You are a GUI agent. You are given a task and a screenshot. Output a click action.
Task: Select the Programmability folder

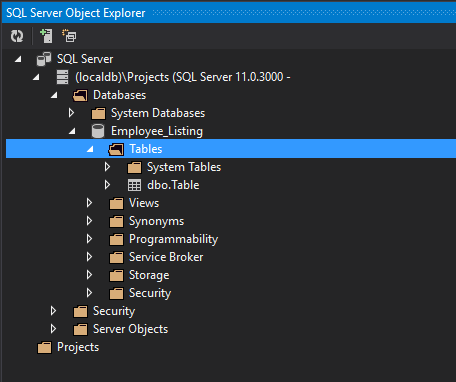tap(173, 239)
